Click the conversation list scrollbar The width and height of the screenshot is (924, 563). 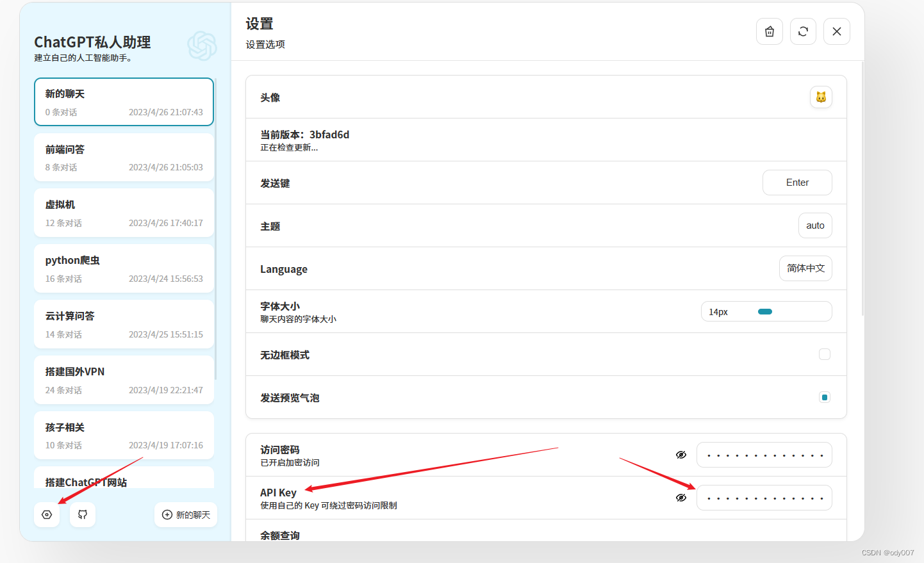click(x=215, y=229)
